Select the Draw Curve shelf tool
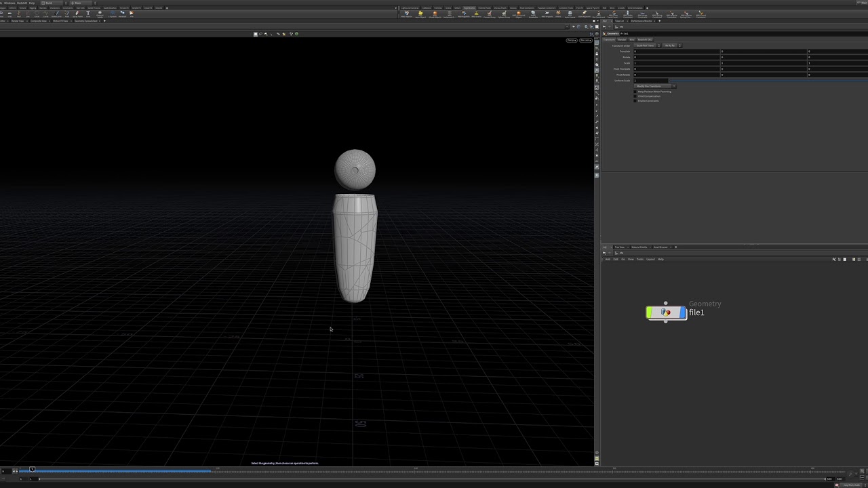Viewport: 868px width, 488px height. coord(56,14)
